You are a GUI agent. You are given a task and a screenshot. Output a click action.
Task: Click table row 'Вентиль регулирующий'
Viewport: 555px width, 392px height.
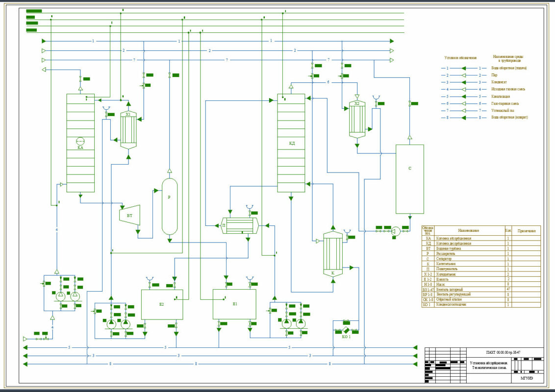481,294
